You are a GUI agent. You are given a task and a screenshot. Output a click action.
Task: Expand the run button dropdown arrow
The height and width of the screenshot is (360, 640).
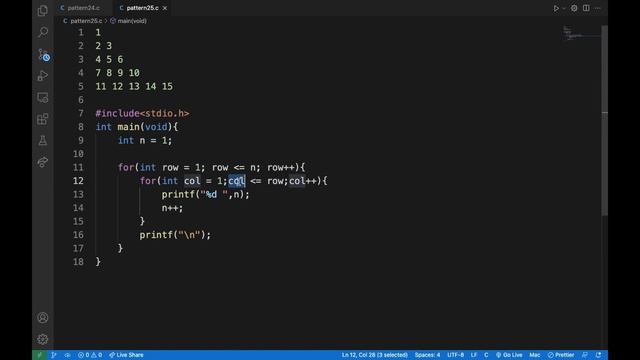point(564,8)
